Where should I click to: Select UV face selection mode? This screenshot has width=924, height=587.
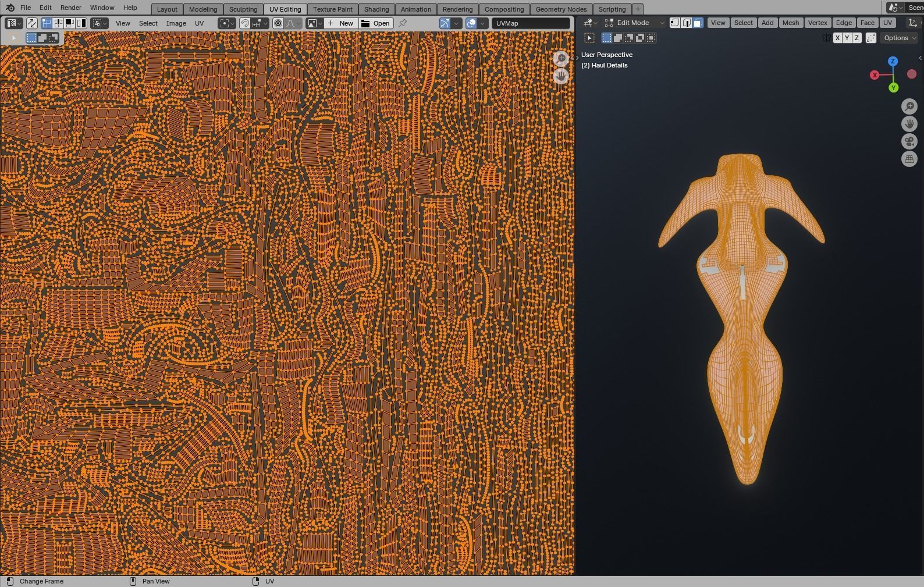point(69,23)
